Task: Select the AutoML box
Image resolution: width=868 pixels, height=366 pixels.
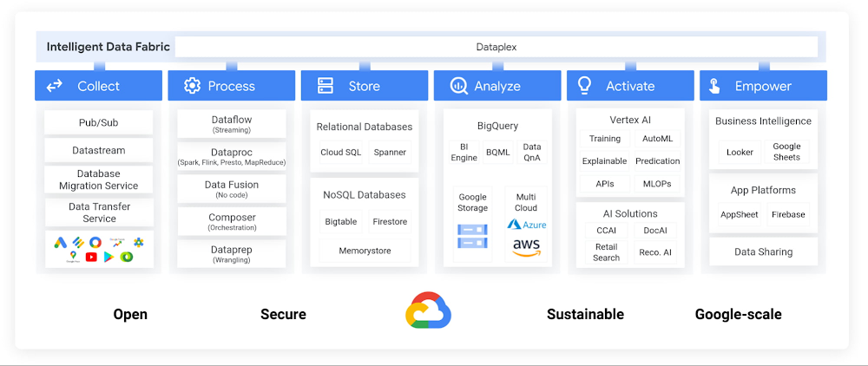Action: click(x=658, y=139)
